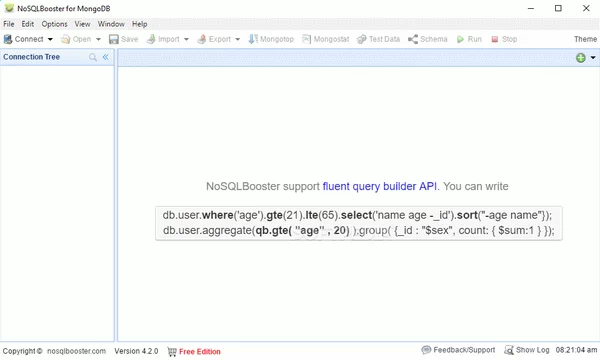Open the Test Data generator
This screenshot has height=360, width=600.
(x=378, y=39)
